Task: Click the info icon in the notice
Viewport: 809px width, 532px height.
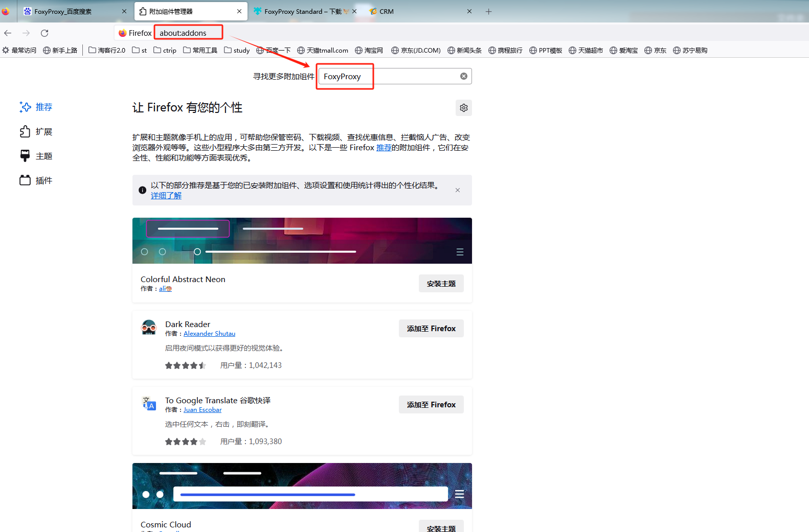Action: pyautogui.click(x=143, y=190)
